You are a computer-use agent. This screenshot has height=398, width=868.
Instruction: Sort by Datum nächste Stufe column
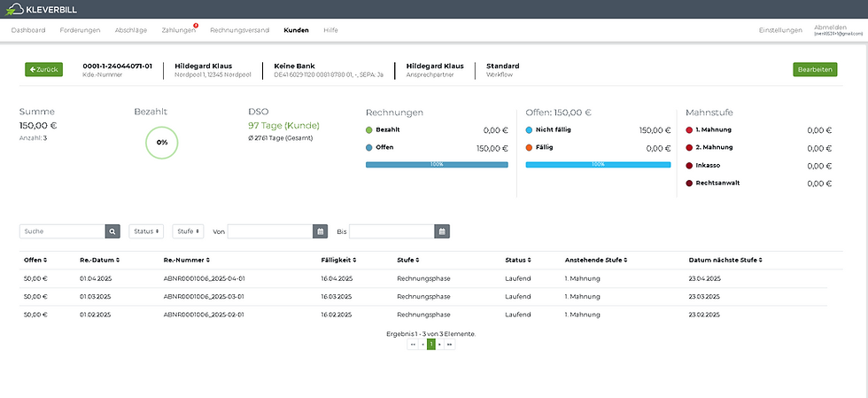pos(726,260)
